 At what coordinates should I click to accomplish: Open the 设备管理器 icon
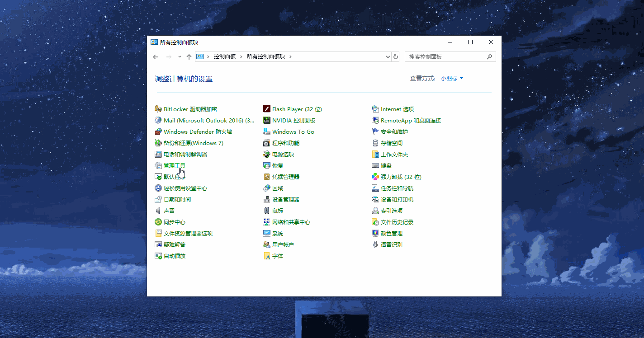267,199
